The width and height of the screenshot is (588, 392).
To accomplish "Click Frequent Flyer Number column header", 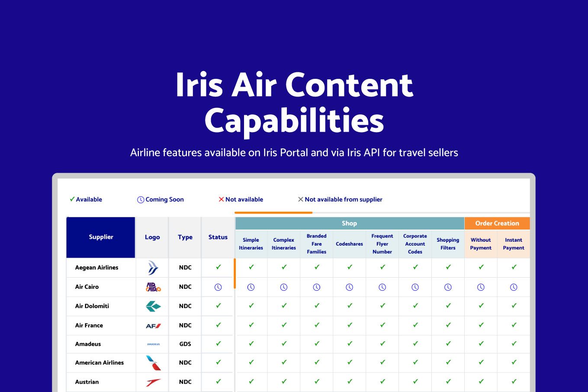I will [x=382, y=244].
